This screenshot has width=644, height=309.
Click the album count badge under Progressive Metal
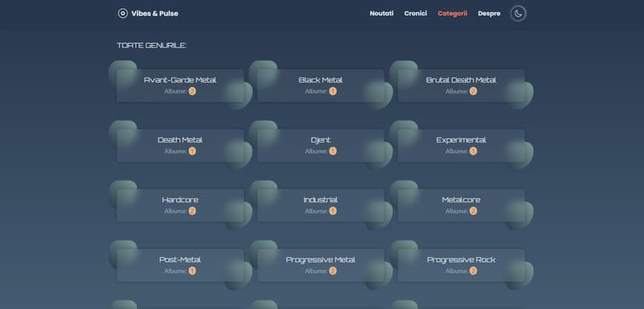coord(333,271)
